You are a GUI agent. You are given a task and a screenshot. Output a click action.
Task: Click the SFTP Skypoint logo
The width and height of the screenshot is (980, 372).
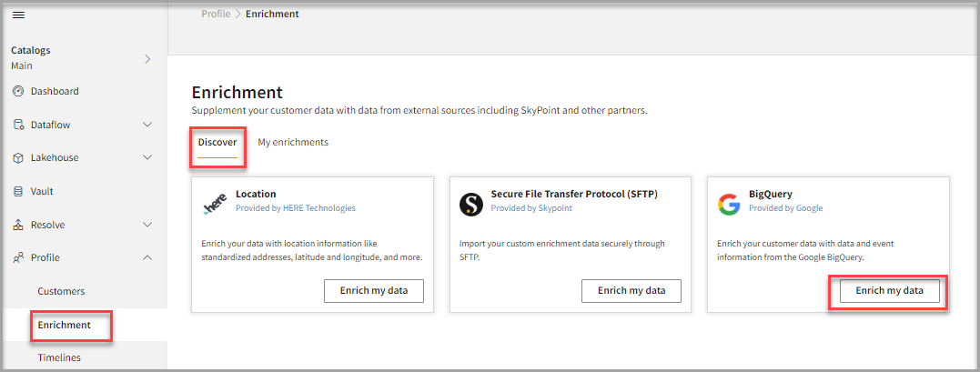coord(470,204)
